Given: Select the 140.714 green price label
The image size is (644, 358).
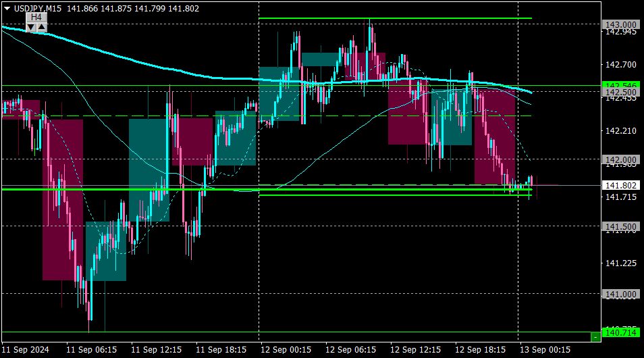Looking at the screenshot, I should tap(620, 332).
